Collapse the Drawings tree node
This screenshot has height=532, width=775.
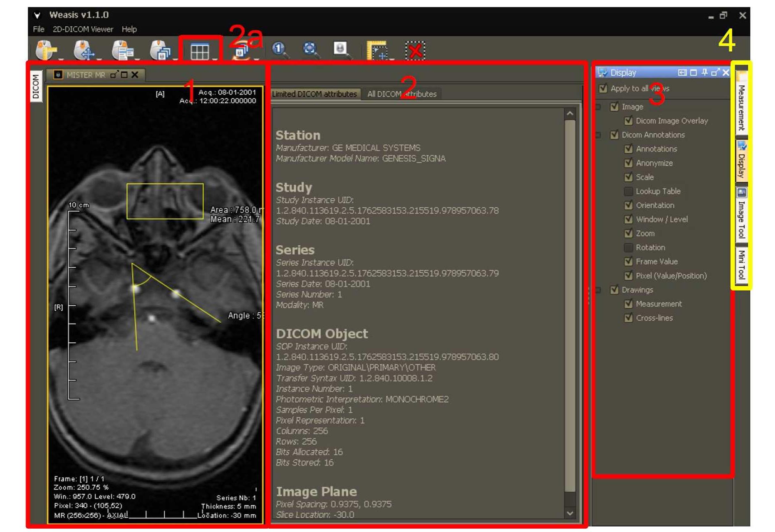598,290
